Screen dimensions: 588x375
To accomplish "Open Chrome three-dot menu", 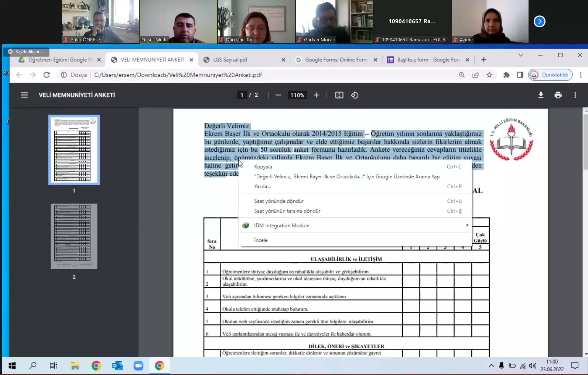I will 581,75.
